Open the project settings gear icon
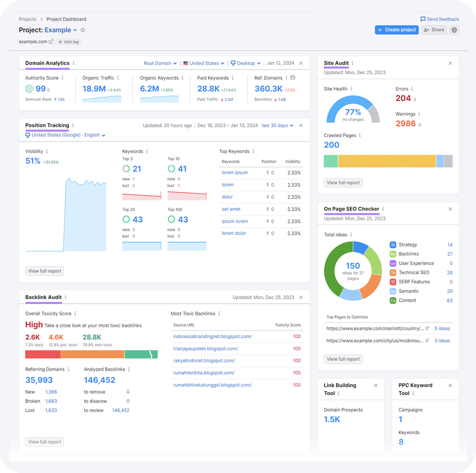476x473 pixels. [x=454, y=30]
